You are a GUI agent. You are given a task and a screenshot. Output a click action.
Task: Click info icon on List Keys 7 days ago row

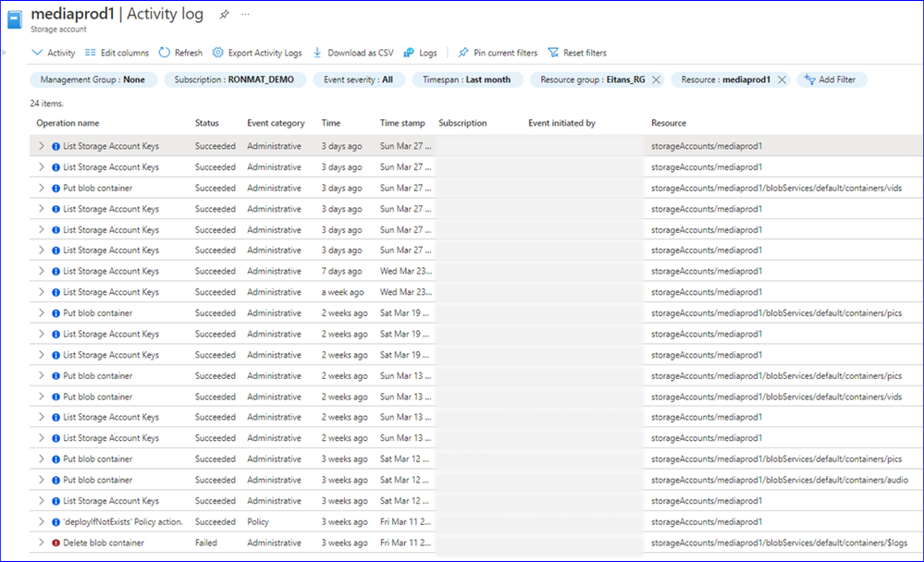(x=56, y=272)
